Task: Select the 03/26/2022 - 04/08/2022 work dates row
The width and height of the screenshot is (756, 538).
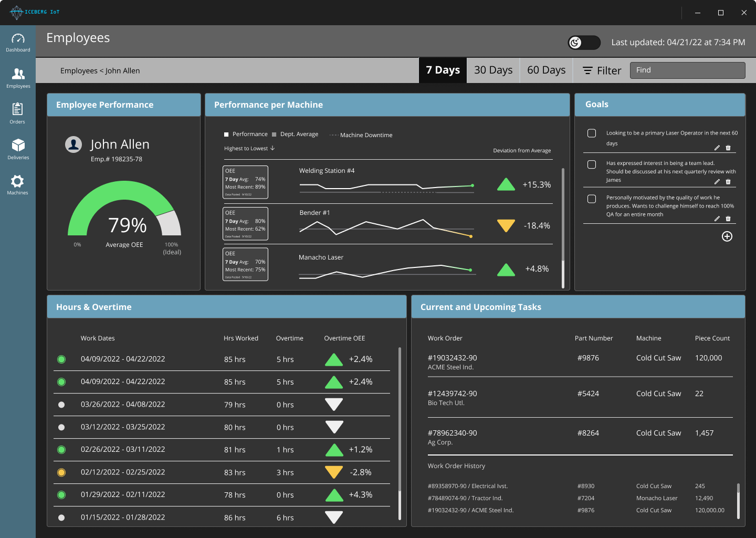Action: [x=222, y=405]
